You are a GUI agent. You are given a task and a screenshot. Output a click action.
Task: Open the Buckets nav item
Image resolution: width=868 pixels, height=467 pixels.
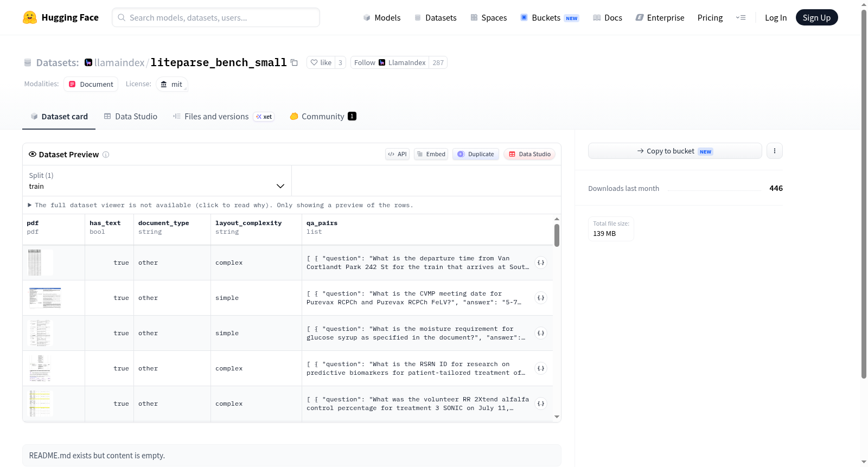(550, 17)
